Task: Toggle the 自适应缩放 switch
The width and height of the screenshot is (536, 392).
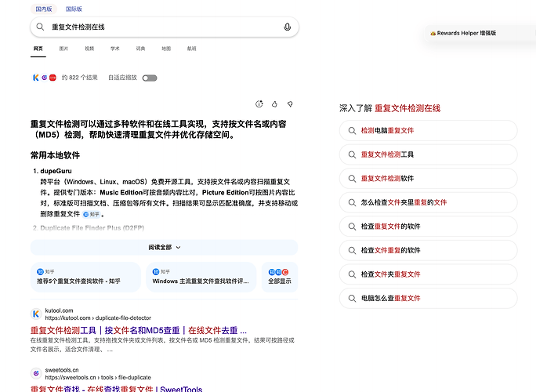Action: pyautogui.click(x=150, y=78)
